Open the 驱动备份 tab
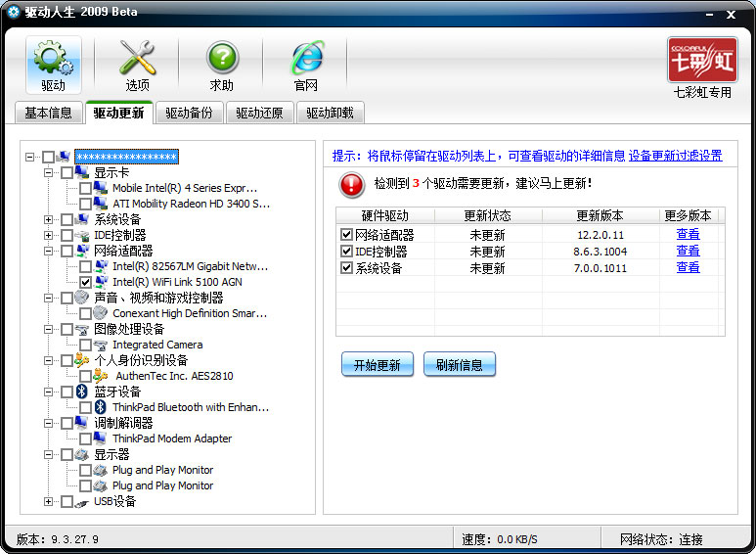 coord(189,113)
